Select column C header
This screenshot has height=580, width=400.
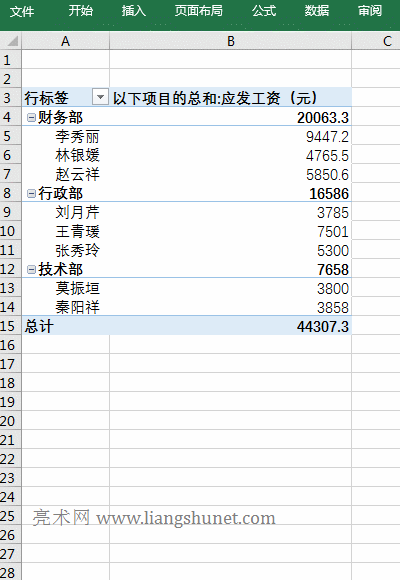(376, 41)
